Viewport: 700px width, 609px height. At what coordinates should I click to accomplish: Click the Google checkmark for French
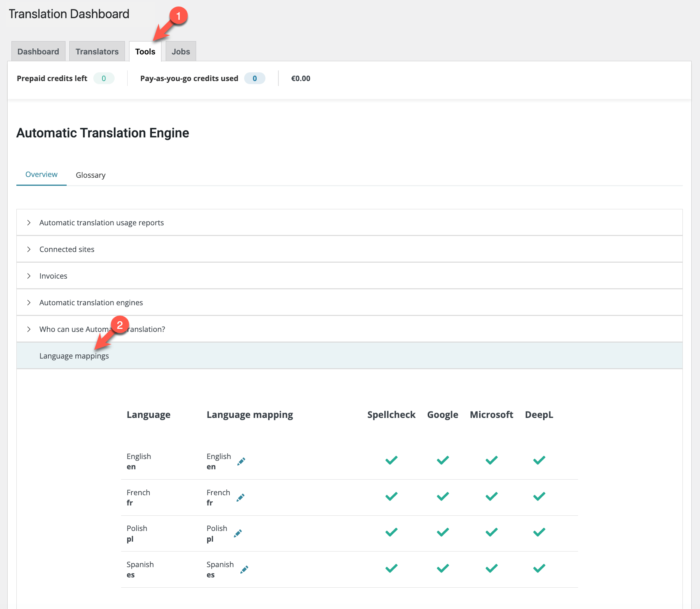point(443,496)
